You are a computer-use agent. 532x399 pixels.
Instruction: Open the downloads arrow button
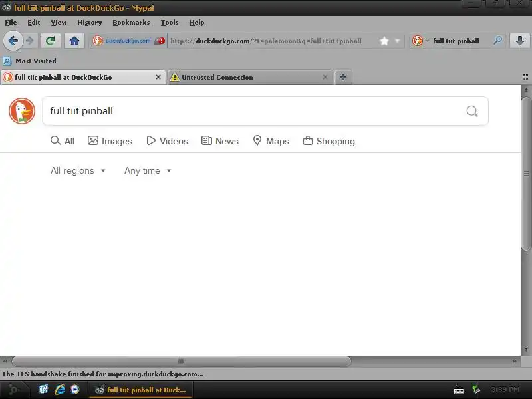(520, 41)
